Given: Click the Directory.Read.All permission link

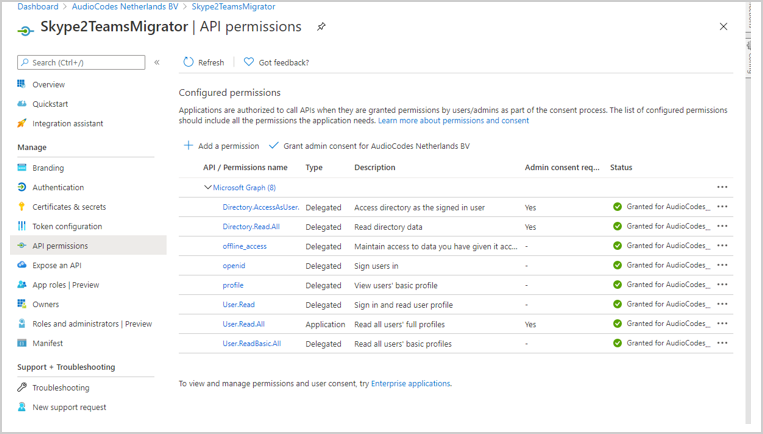Looking at the screenshot, I should click(251, 227).
